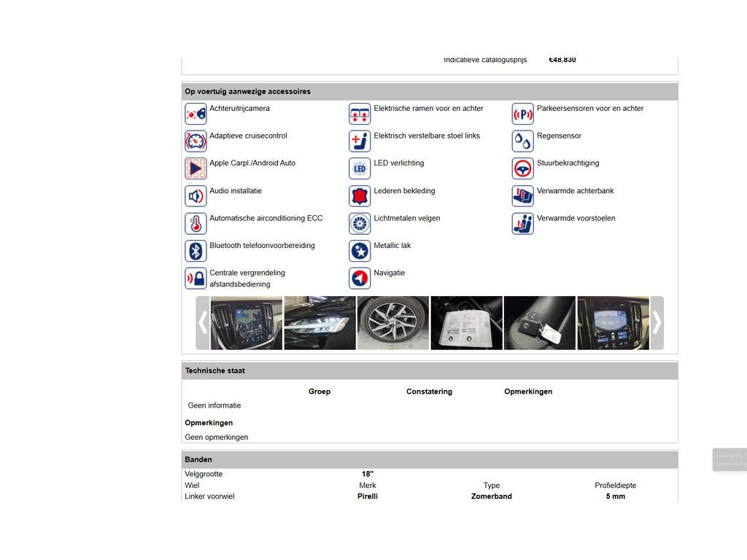The image size is (747, 560).
Task: Click the Regensensor droplets icon
Action: pyautogui.click(x=522, y=141)
